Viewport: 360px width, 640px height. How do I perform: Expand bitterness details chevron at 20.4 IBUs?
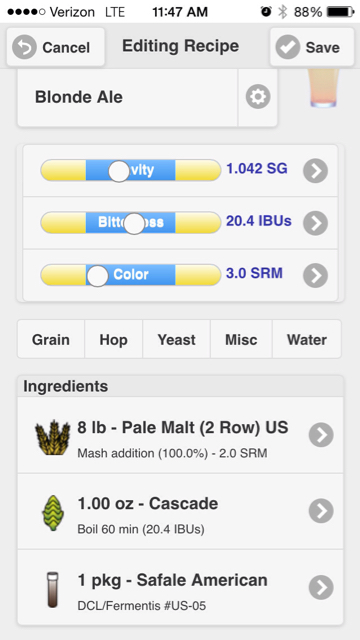click(x=316, y=223)
